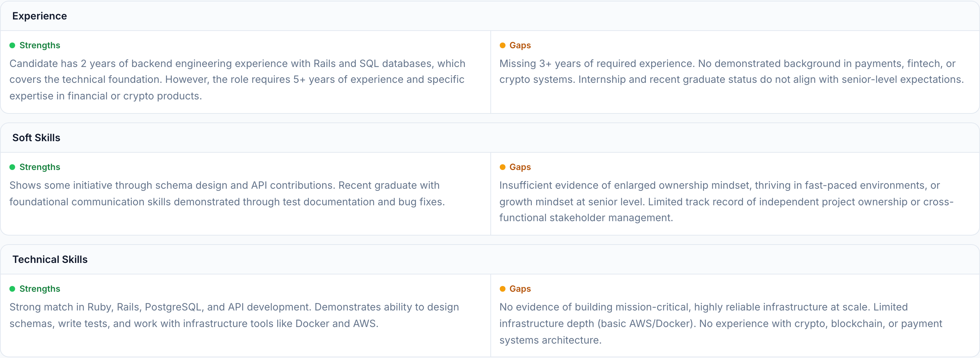Click the Gaps label under Experience

[520, 46]
